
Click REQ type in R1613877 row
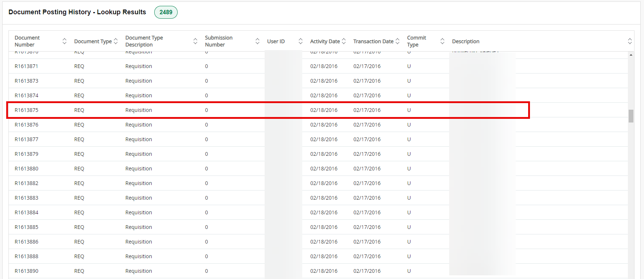(79, 139)
